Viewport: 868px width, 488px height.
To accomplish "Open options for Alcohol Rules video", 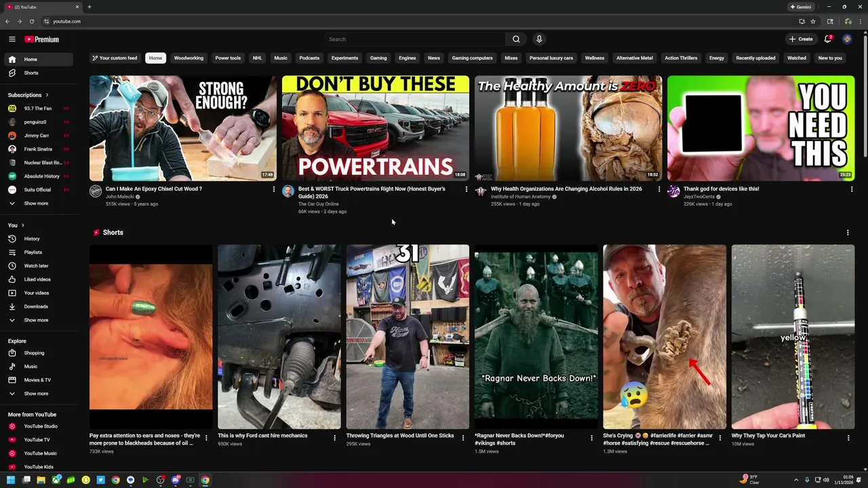I will pyautogui.click(x=658, y=189).
